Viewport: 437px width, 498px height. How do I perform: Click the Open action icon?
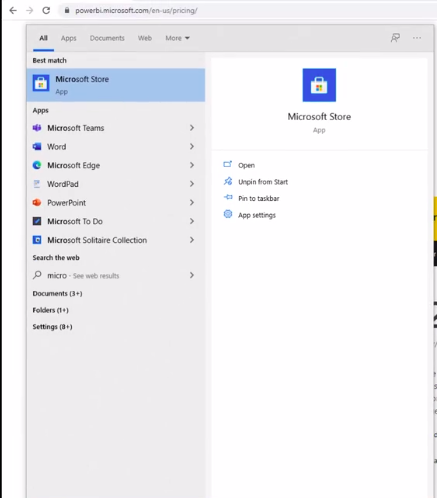(x=228, y=164)
